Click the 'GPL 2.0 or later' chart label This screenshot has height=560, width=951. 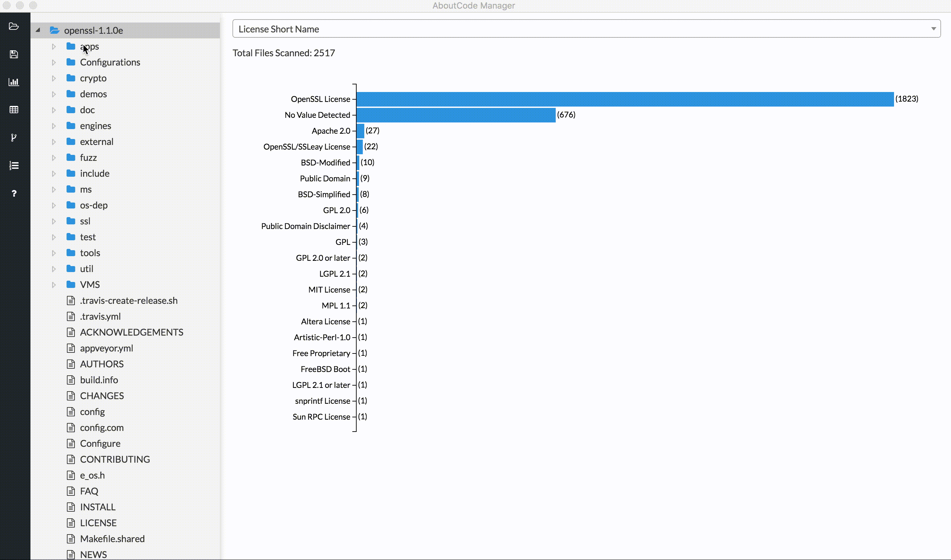point(323,258)
